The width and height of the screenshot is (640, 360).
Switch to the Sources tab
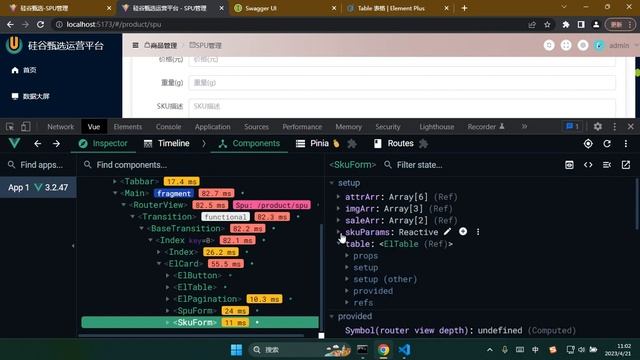pyautogui.click(x=256, y=127)
